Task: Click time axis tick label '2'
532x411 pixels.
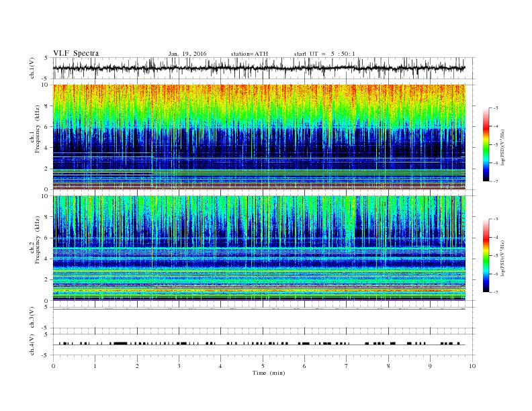Action: pos(137,366)
